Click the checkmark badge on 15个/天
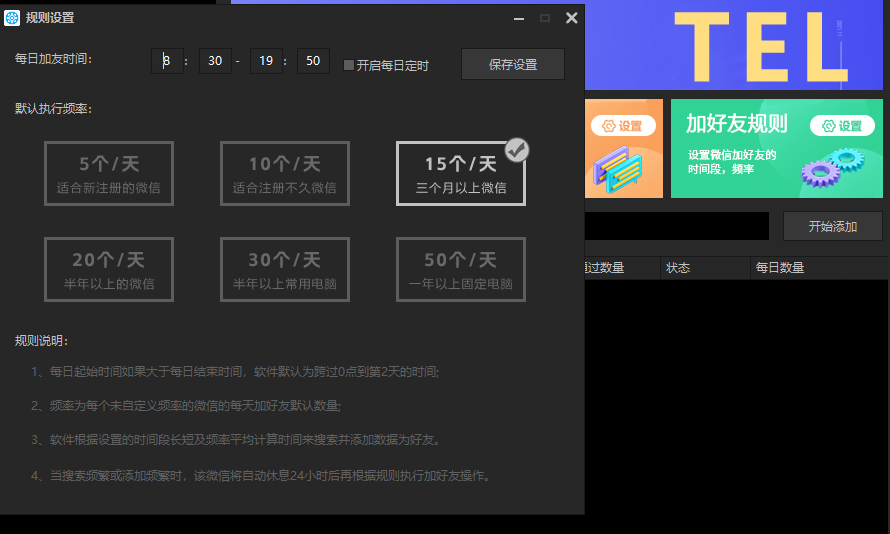Viewport: 890px width, 534px height. (516, 150)
